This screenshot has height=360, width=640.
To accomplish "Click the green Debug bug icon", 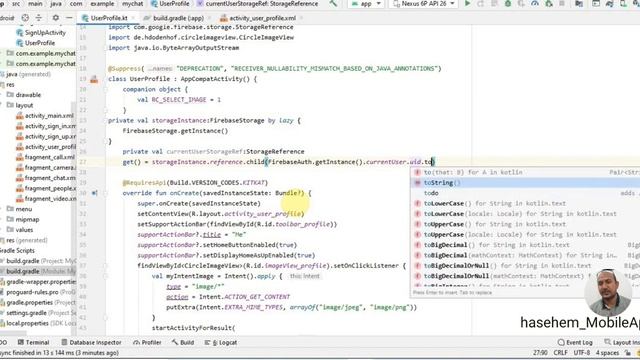I will click(508, 4).
